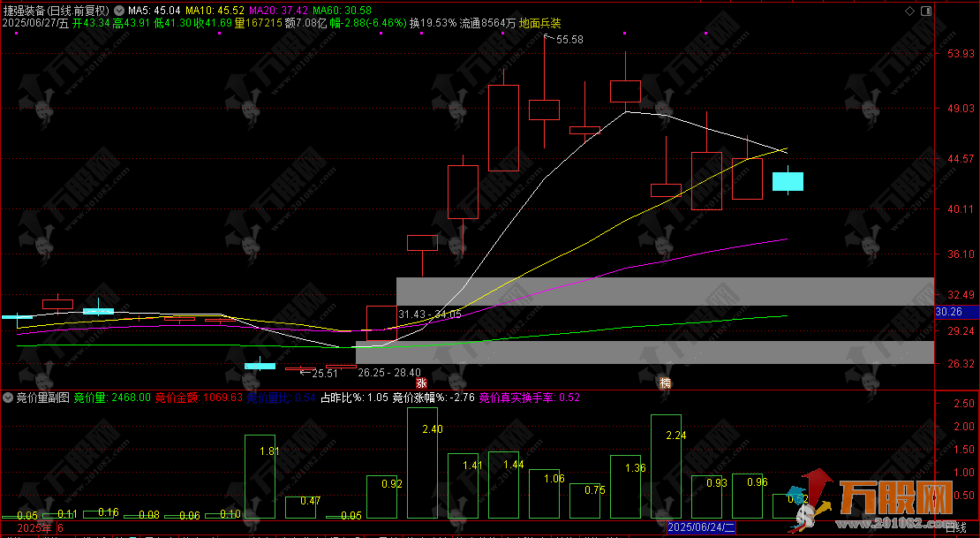
Task: Click the 2025/06/27/五 date in the info line
Action: [x=35, y=23]
